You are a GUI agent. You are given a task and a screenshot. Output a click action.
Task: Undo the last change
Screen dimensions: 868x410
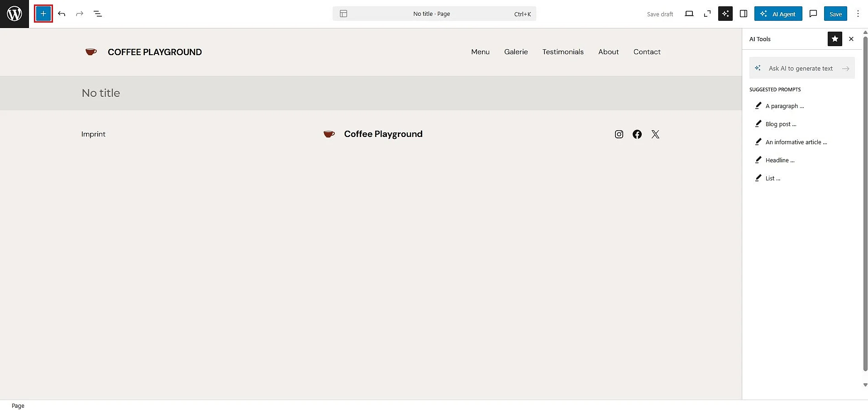[62, 14]
